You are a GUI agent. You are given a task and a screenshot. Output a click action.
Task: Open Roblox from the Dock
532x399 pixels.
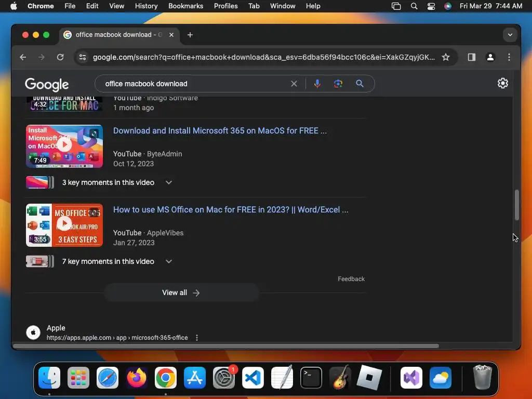369,378
